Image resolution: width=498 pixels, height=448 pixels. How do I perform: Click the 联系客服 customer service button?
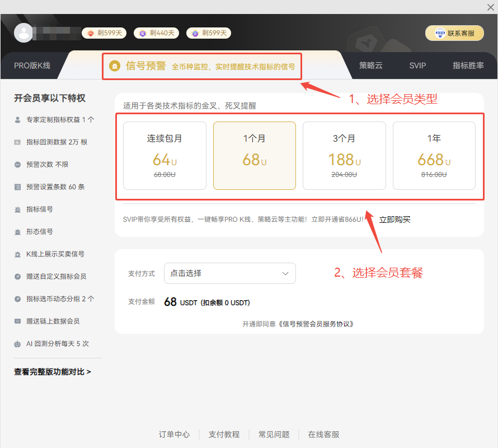(454, 33)
